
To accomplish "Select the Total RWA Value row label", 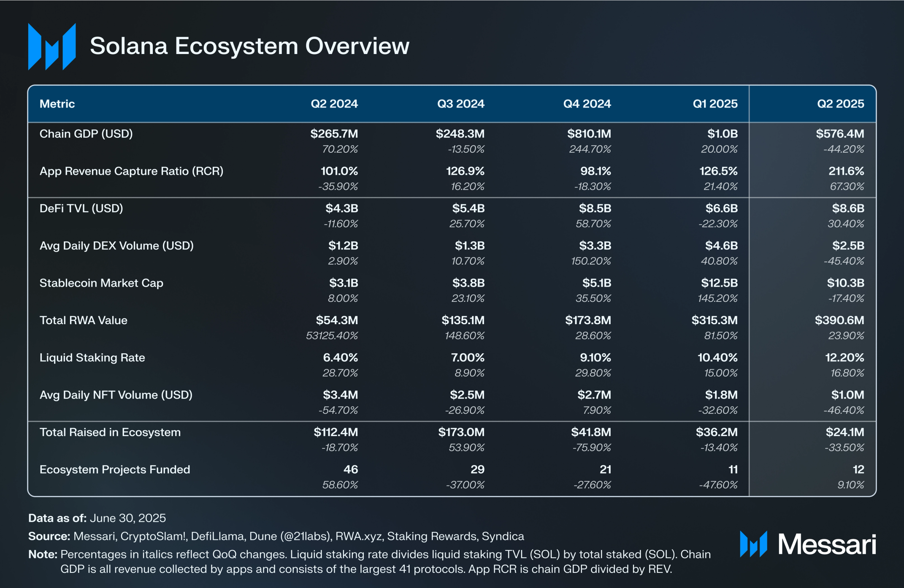I will [x=83, y=320].
